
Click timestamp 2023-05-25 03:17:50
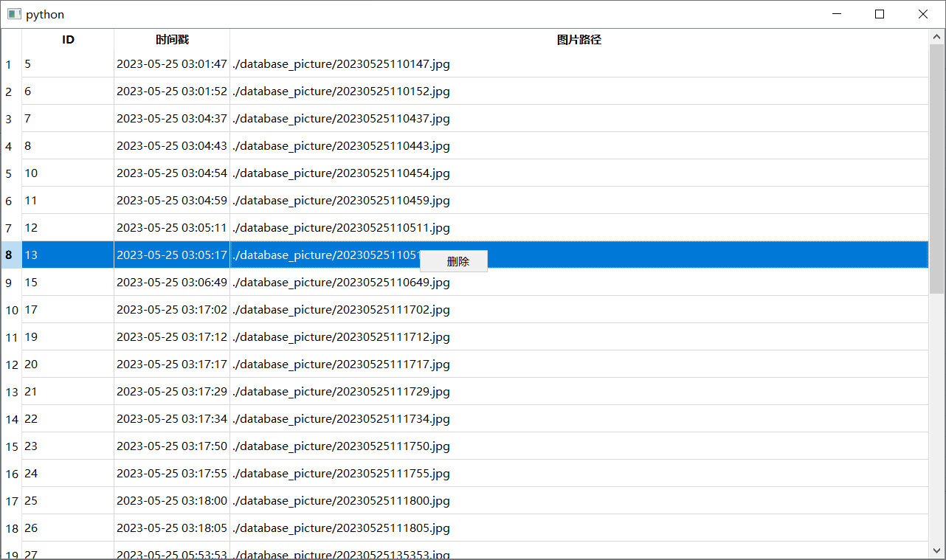(172, 446)
